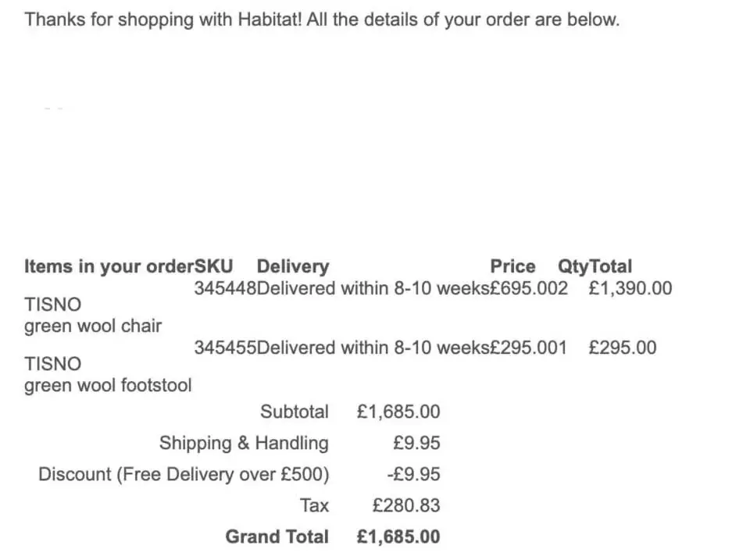The width and height of the screenshot is (750, 560).
Task: Click the footstool's £295.00 line total
Action: [622, 348]
